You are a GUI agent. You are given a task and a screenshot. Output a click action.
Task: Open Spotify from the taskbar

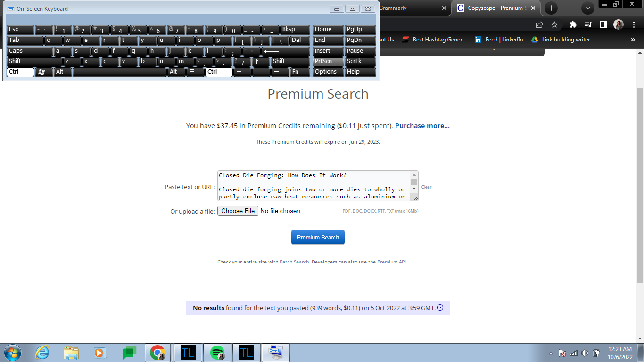coord(217,353)
